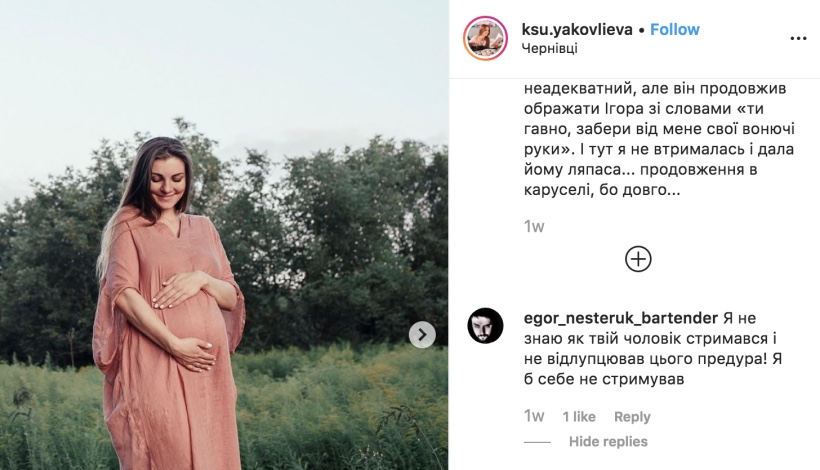Click the comment text about чоловік стримався
The width and height of the screenshot is (820, 470).
pos(653,349)
